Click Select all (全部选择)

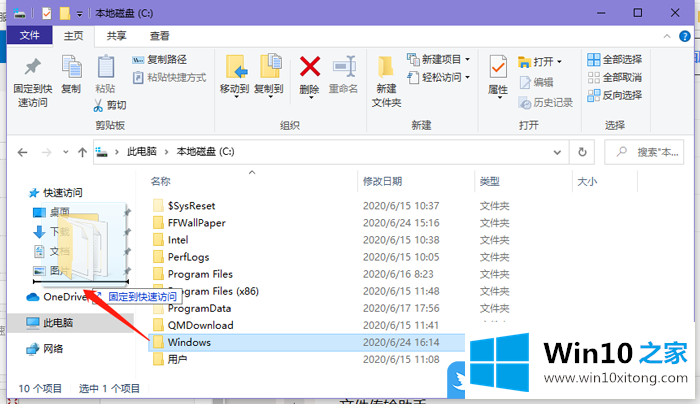[615, 59]
